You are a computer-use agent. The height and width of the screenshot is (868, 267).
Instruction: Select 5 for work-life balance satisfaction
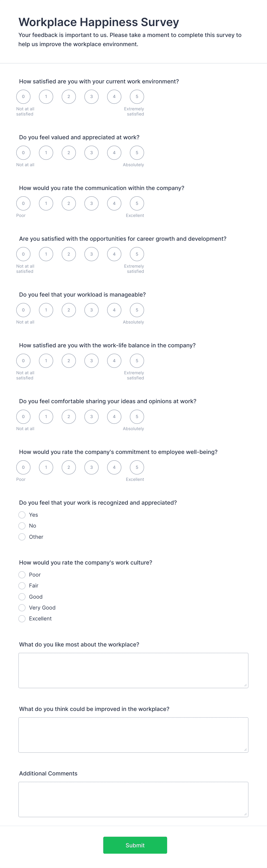click(x=137, y=360)
